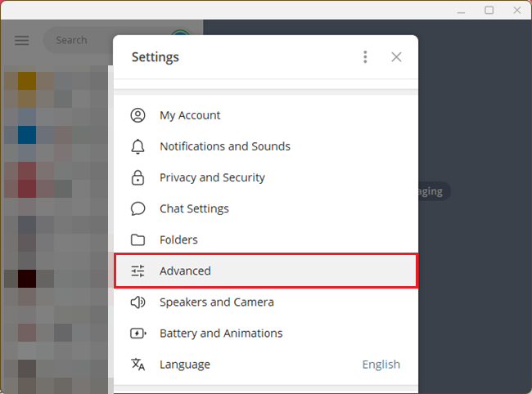
Task: Open the Advanced settings entry
Action: (185, 271)
